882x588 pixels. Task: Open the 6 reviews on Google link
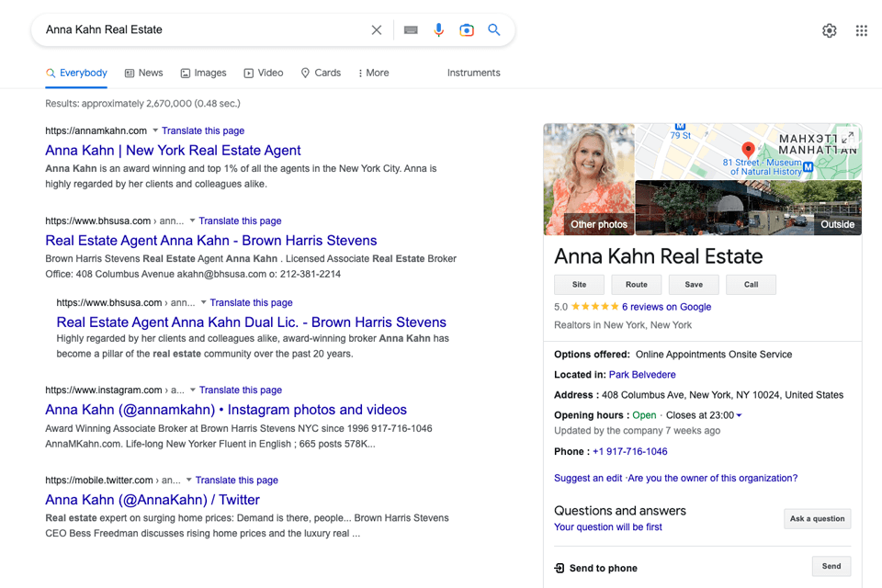pos(667,307)
